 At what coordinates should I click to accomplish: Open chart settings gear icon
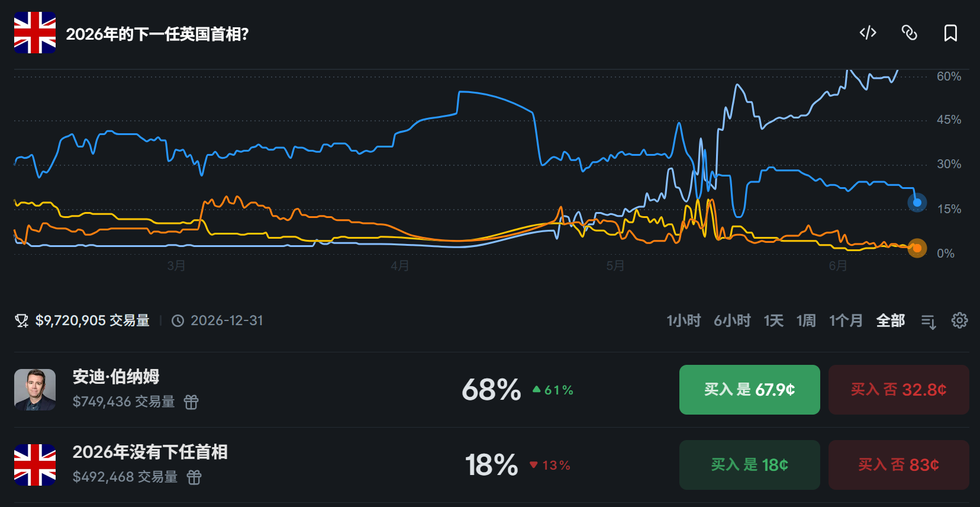point(959,320)
